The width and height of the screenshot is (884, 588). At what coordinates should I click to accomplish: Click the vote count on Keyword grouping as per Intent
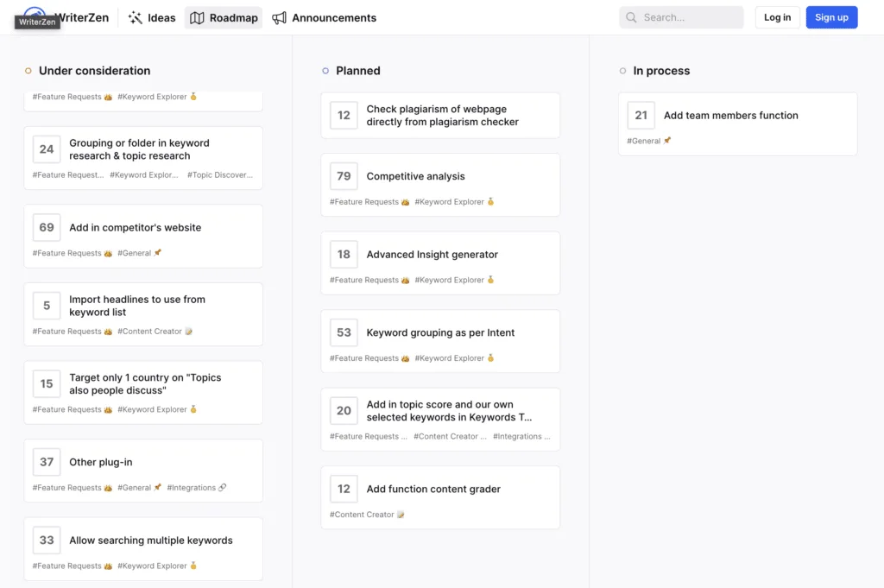coord(344,332)
